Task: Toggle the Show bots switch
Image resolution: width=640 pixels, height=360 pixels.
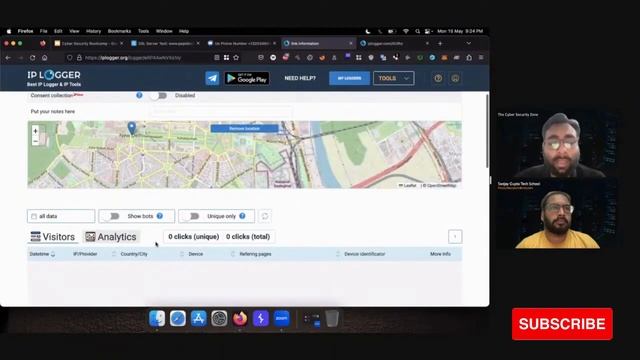Action: coord(111,216)
